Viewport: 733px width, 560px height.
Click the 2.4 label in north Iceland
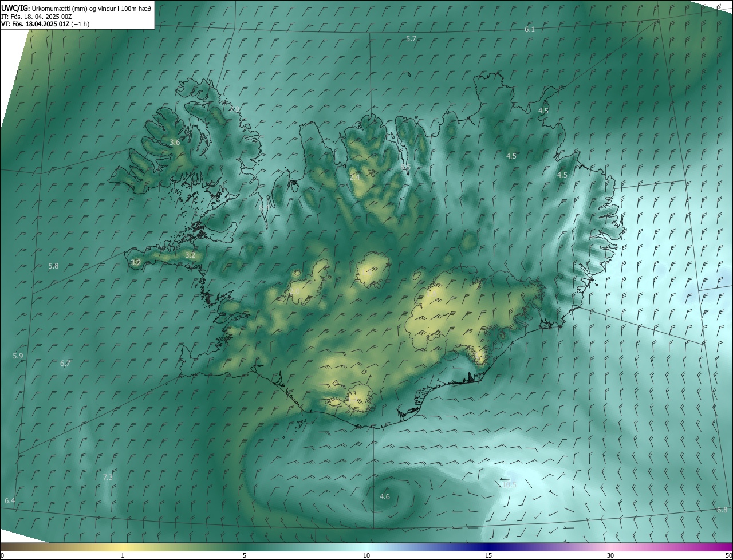tap(354, 177)
